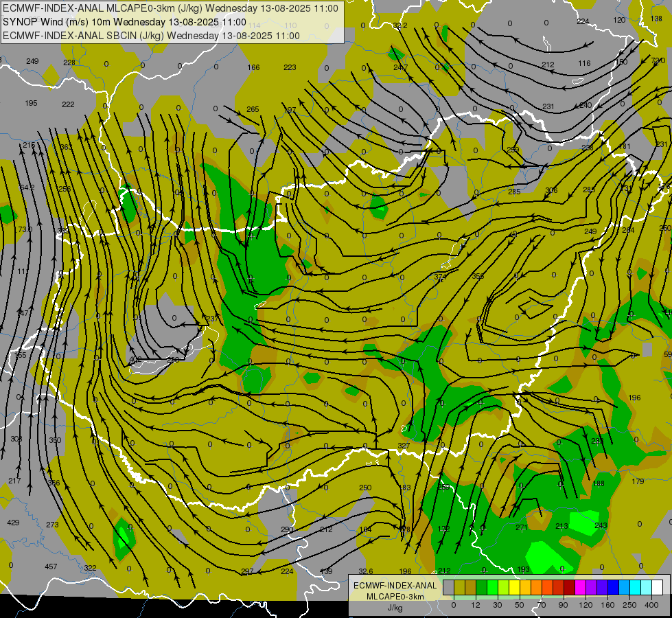The height and width of the screenshot is (618, 672).
Task: Click the map value 264
Action: (x=628, y=230)
